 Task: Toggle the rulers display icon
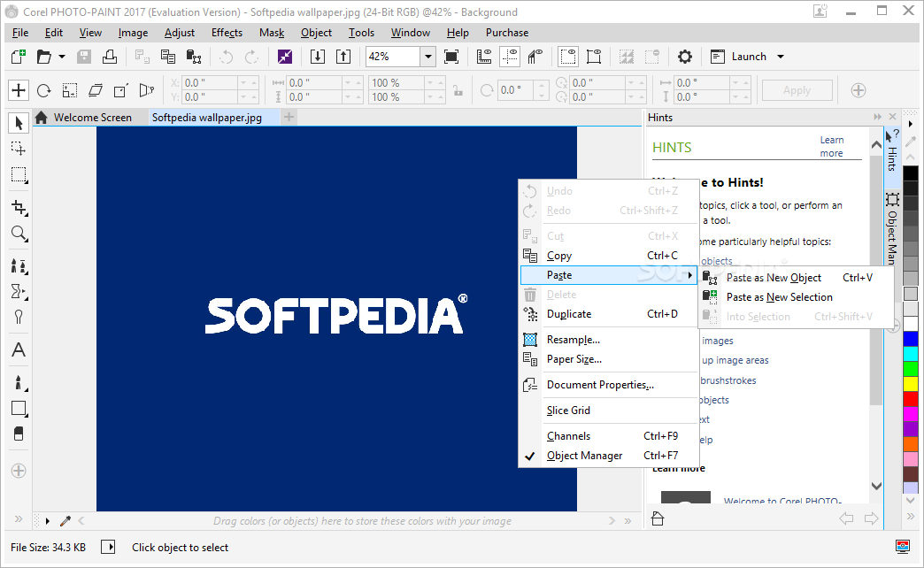coord(484,57)
